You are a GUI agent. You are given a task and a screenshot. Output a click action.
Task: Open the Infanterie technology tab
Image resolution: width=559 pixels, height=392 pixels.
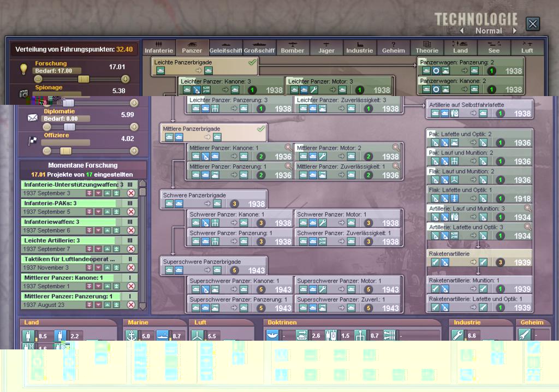(x=159, y=47)
